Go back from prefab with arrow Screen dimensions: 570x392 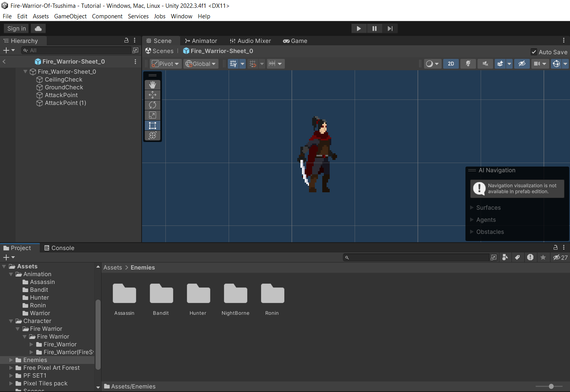pos(4,62)
